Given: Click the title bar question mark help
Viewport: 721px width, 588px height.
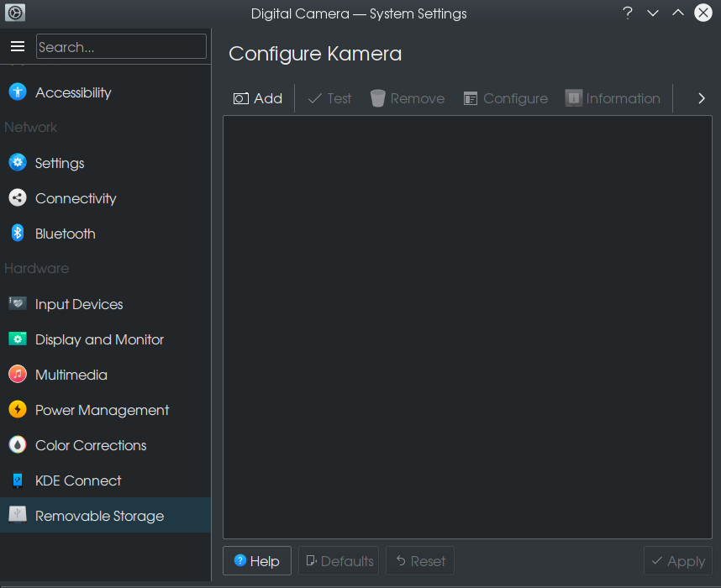Looking at the screenshot, I should tap(628, 13).
